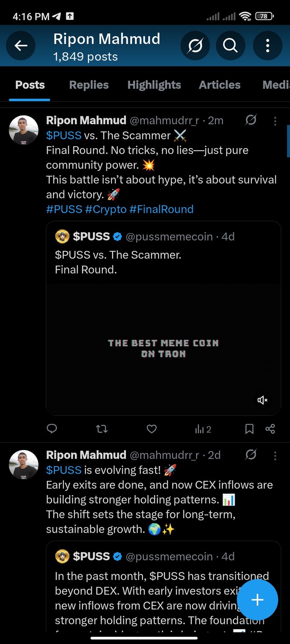Open the #FinalRound hashtag link

click(x=161, y=209)
